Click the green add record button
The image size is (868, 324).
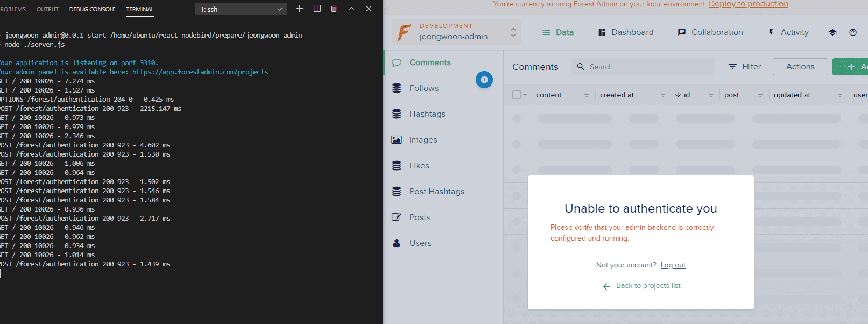(x=851, y=67)
